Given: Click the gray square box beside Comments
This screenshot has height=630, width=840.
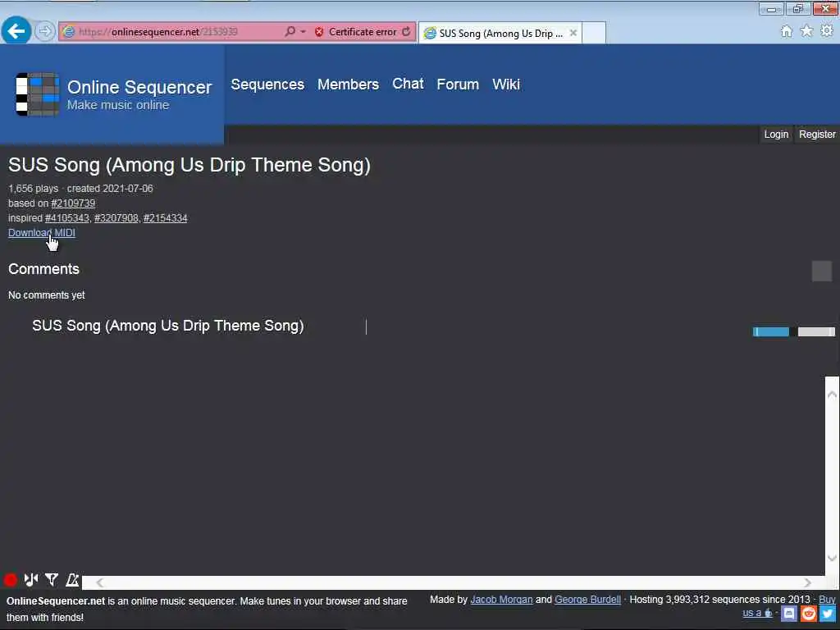Looking at the screenshot, I should 822,271.
